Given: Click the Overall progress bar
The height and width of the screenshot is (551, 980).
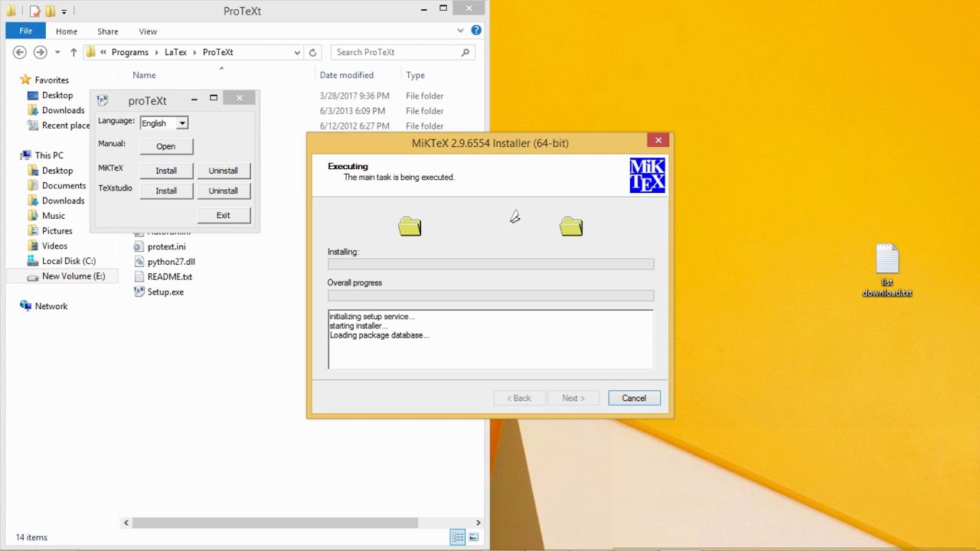Looking at the screenshot, I should [491, 295].
